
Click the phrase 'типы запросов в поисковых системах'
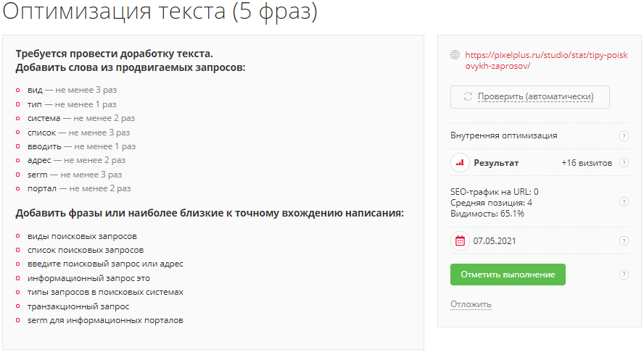(105, 292)
